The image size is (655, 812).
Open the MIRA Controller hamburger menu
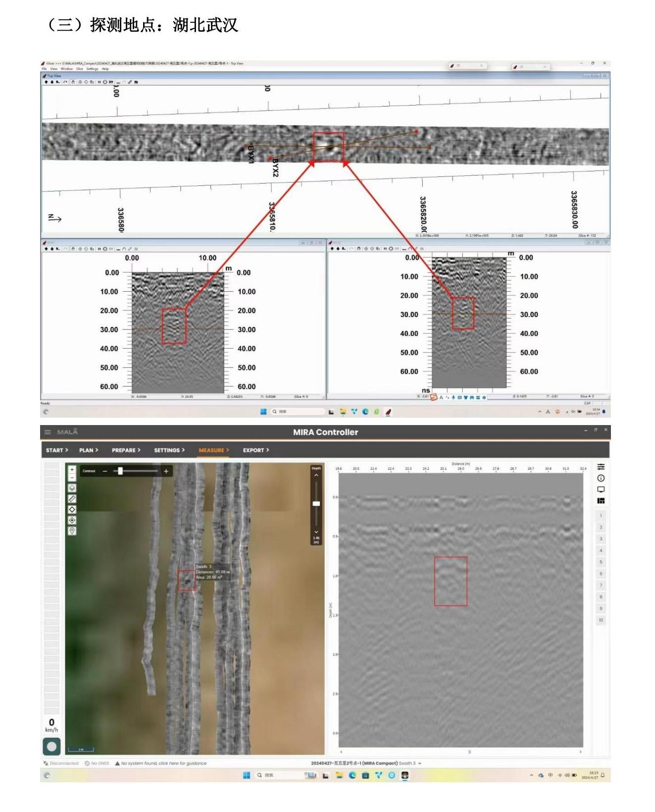tap(48, 432)
